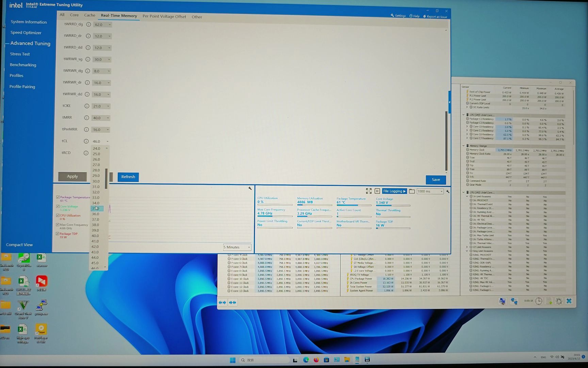Toggle Package TDP graph checkbox
Screen dimensions: 588x368
point(58,234)
